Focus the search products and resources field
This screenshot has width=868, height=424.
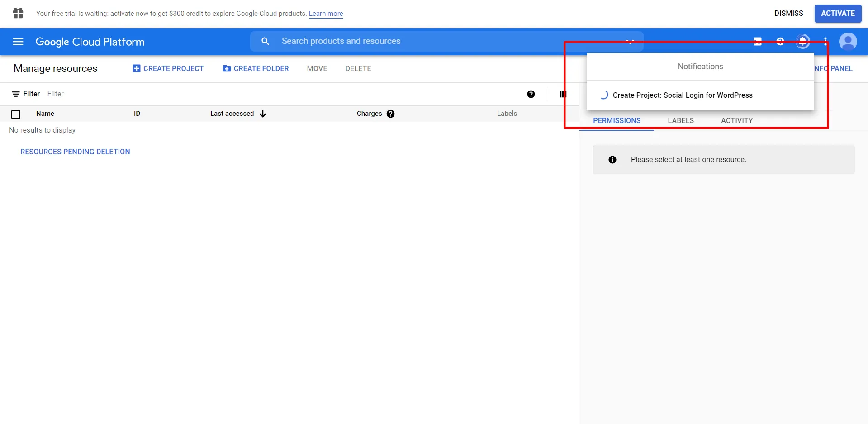[447, 41]
